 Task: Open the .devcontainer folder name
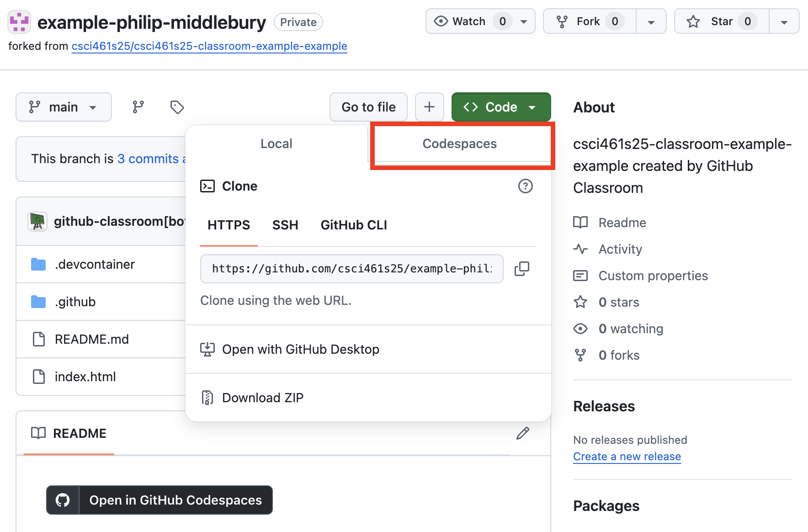click(95, 264)
